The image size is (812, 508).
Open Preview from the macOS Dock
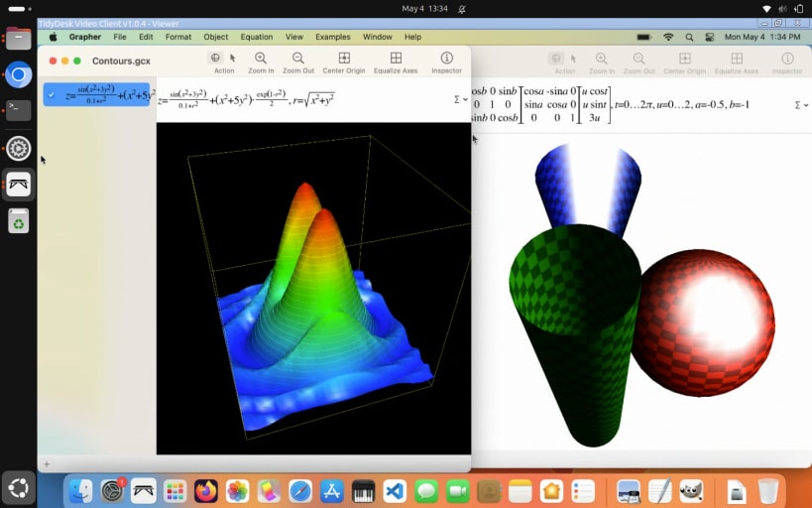[629, 490]
